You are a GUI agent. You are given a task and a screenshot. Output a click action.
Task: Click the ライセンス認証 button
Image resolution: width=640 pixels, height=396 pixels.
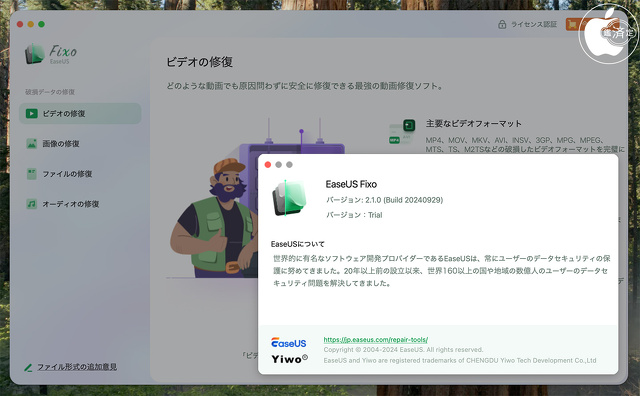(x=527, y=24)
